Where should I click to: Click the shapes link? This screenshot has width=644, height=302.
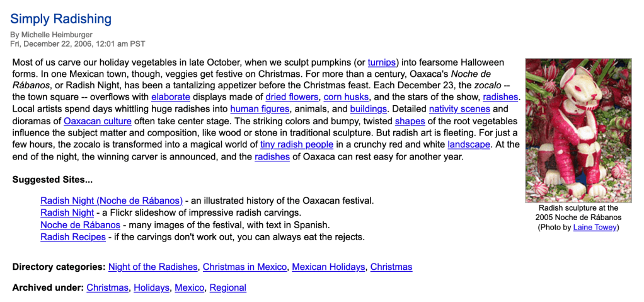coord(410,121)
